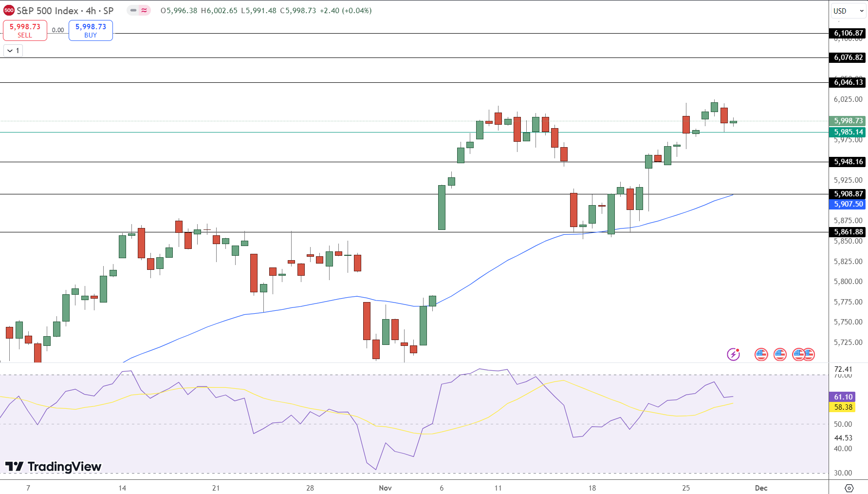Click the OHLC close value C5,998.73
868x494 pixels.
pyautogui.click(x=298, y=10)
